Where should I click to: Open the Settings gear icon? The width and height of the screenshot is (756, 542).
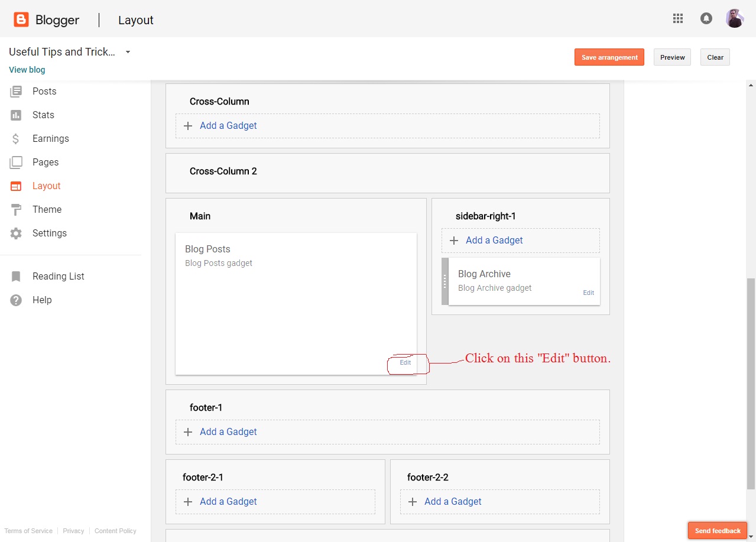coord(16,233)
